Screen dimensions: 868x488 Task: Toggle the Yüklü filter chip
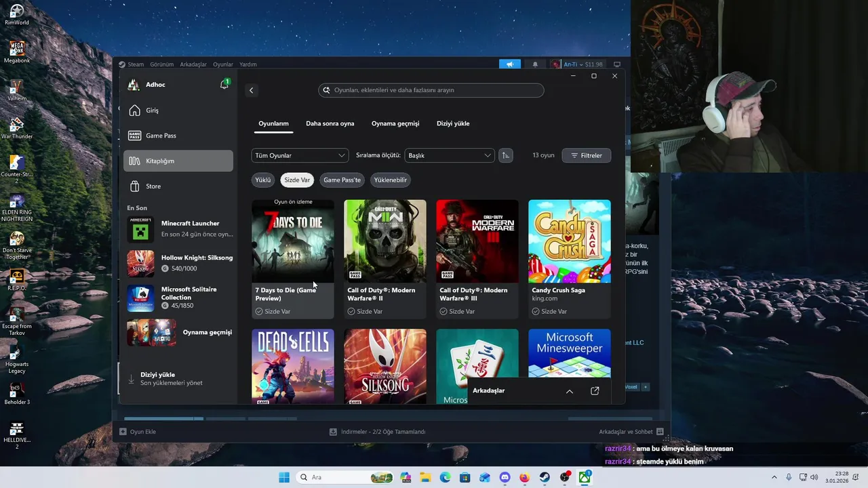263,180
